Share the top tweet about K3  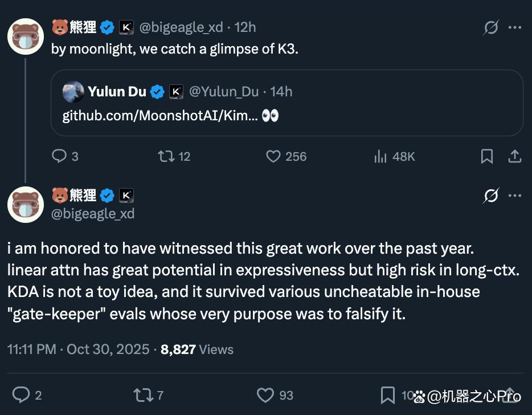point(514,156)
